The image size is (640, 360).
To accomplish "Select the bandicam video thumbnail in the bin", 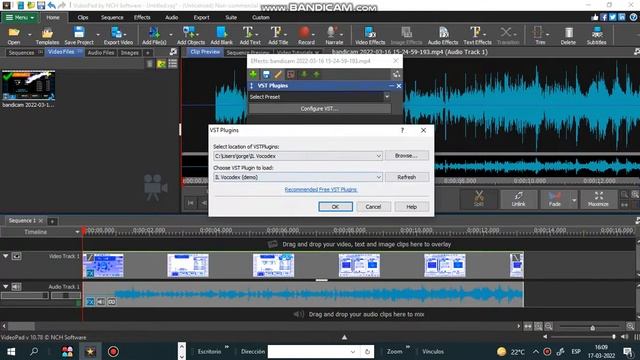I will 28,85.
